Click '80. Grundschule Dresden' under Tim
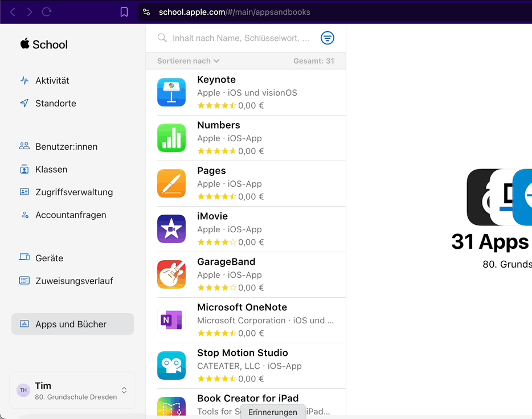The height and width of the screenshot is (419, 532). tap(76, 397)
